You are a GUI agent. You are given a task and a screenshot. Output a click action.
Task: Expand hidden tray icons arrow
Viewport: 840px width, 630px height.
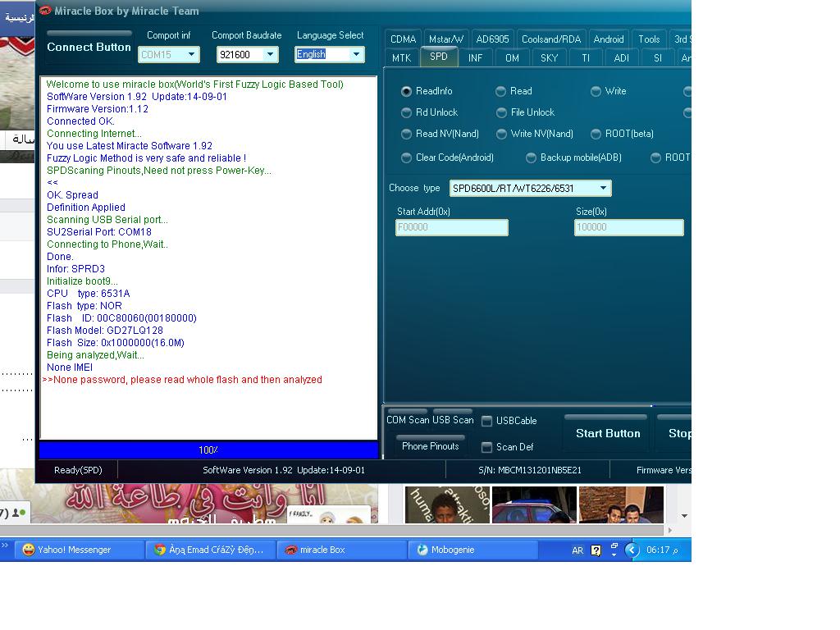click(632, 550)
